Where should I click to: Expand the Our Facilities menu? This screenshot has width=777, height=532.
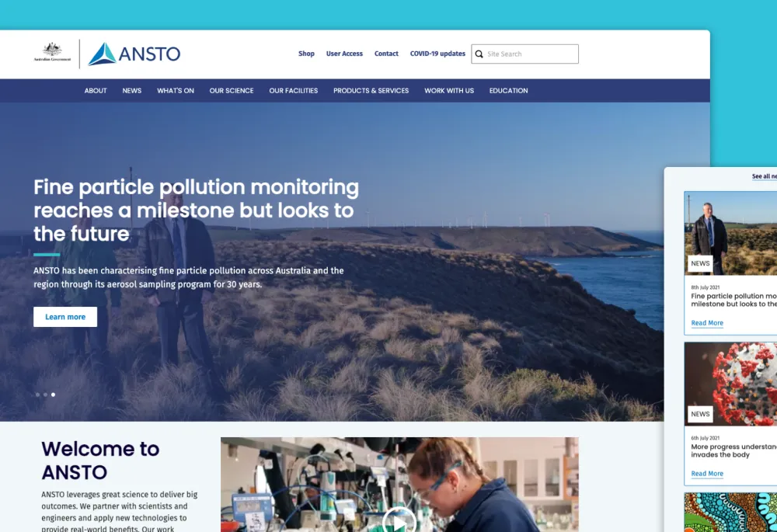tap(293, 91)
